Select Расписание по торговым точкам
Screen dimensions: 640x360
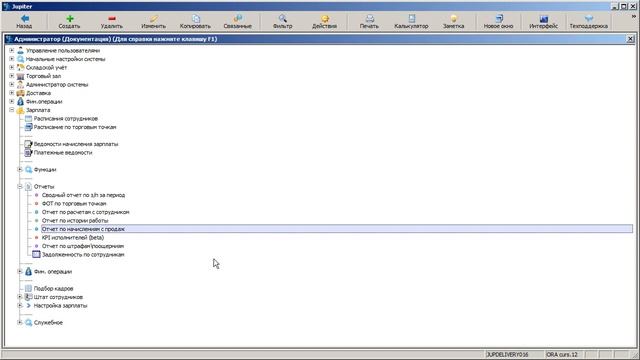click(x=75, y=127)
